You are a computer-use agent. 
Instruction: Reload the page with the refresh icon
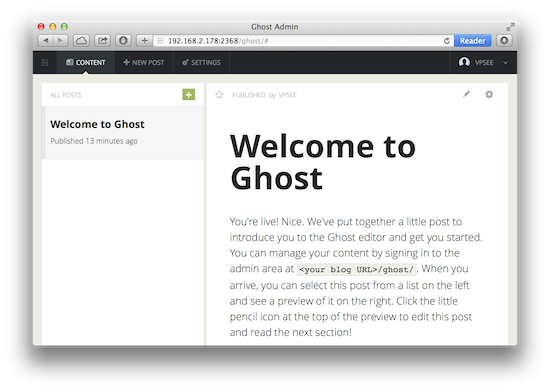tap(447, 41)
